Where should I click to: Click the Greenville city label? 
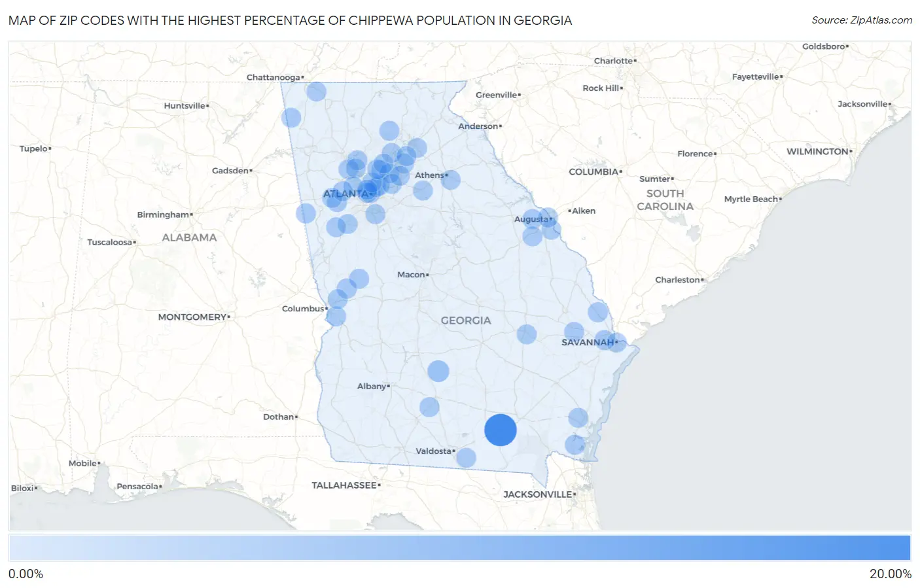tap(496, 95)
